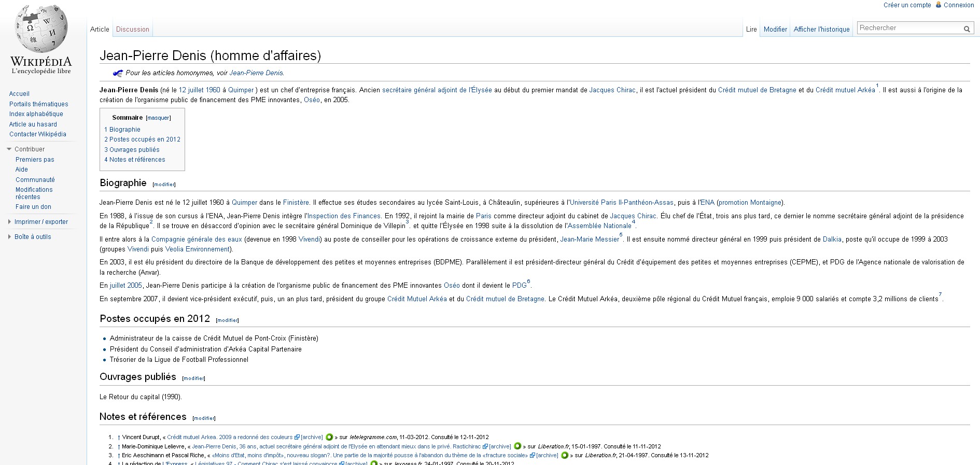
Task: Hide the Sommaire with masquer
Action: pos(158,118)
